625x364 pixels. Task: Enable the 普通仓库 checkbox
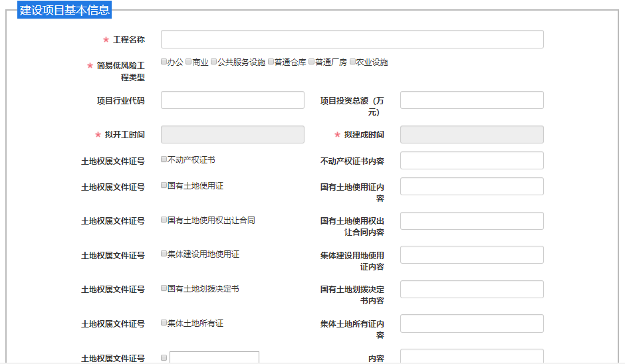pyautogui.click(x=271, y=61)
